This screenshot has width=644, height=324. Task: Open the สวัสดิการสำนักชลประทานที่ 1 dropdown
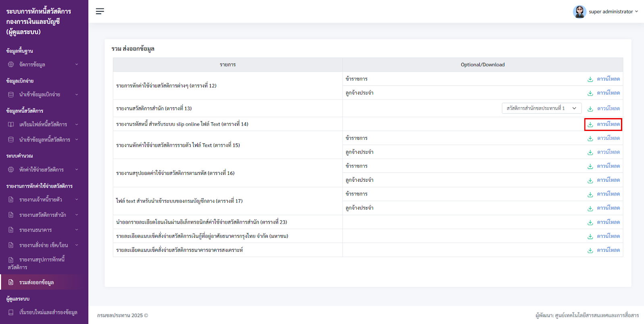[x=541, y=108]
